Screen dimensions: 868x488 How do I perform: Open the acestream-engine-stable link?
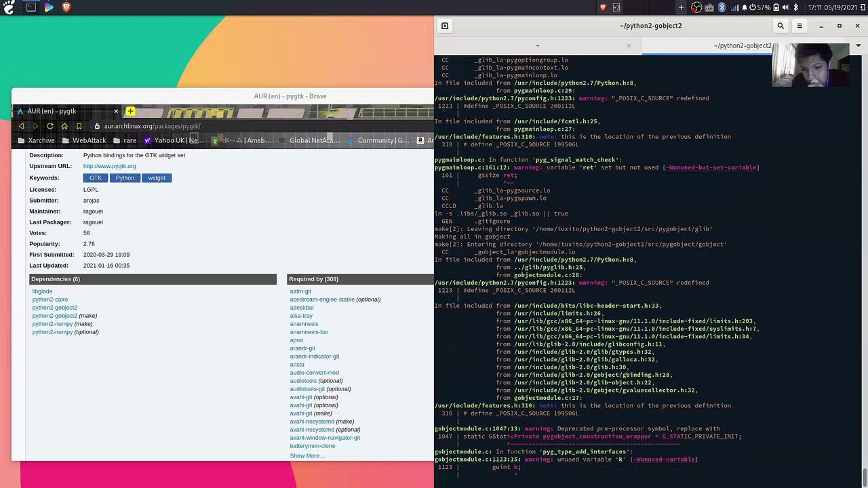[322, 300]
